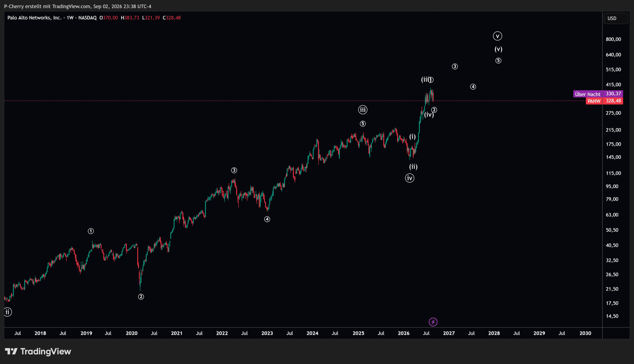634x364 pixels.
Task: Select the circled iv wave label near 2026
Action: click(409, 178)
